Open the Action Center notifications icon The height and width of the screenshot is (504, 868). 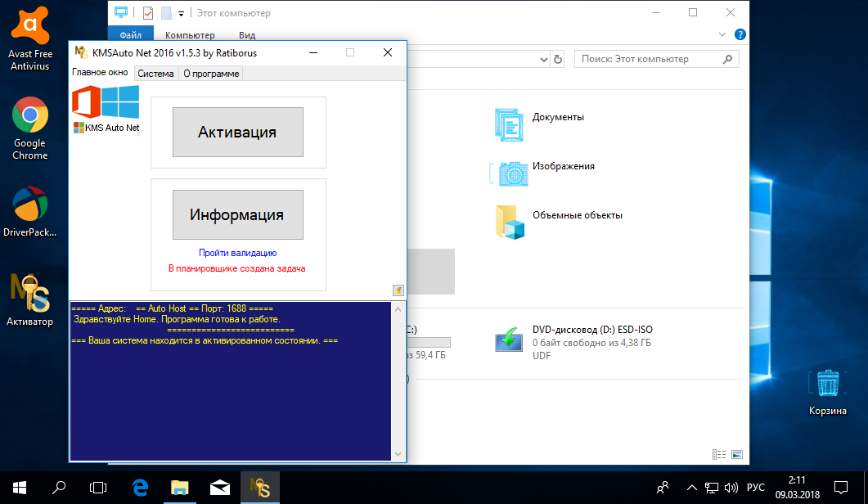tap(841, 488)
